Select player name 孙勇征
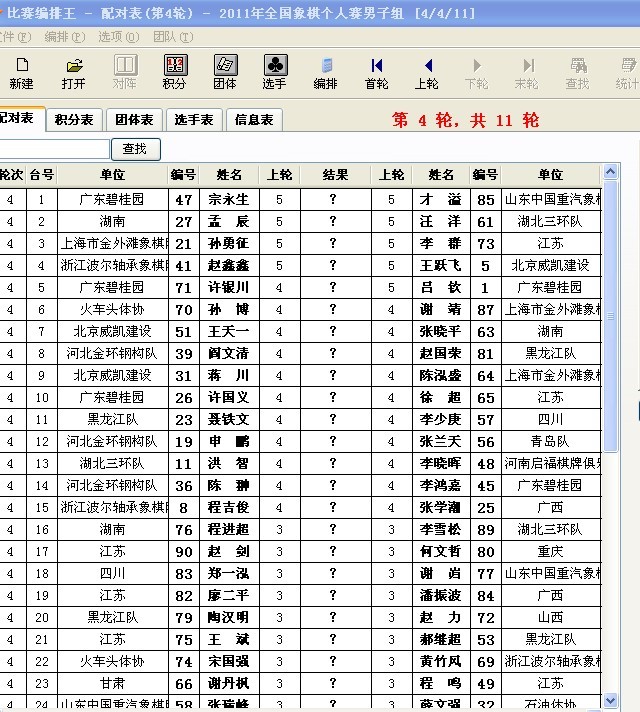The image size is (640, 712). coord(229,244)
